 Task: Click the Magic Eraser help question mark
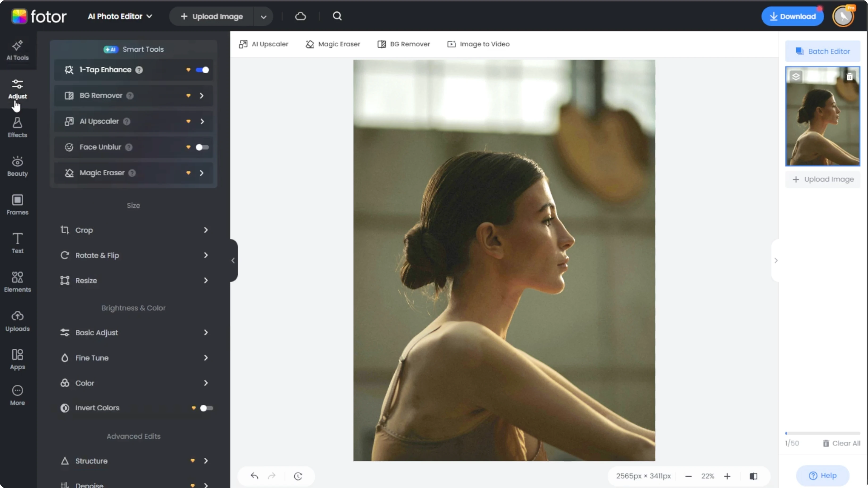[x=132, y=173]
